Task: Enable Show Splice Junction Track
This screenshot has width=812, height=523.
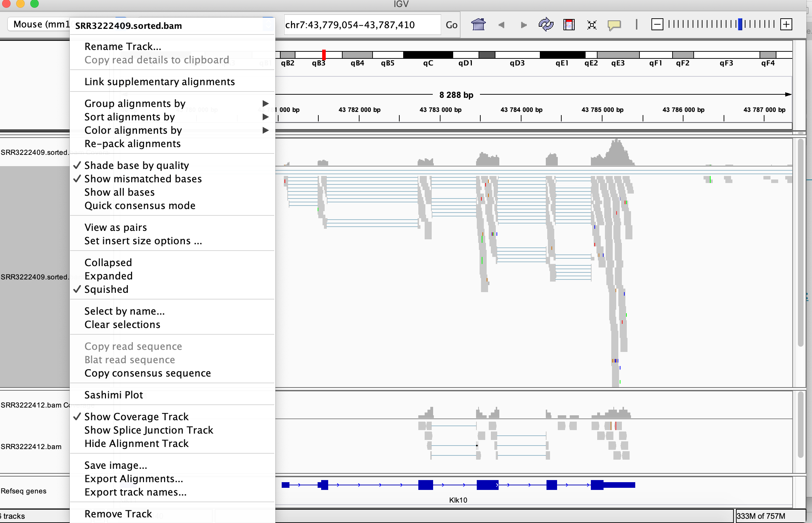Action: tap(149, 430)
